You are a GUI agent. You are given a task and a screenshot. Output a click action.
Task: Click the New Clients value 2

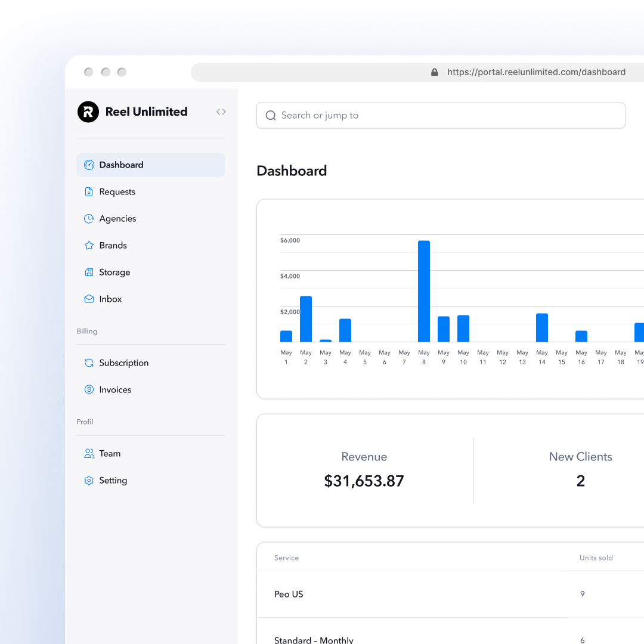580,481
